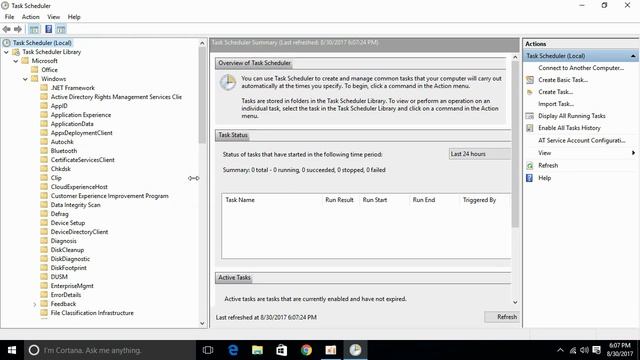Collapse the Microsoft folder node
Screen dimensions: 640x360
click(16, 61)
